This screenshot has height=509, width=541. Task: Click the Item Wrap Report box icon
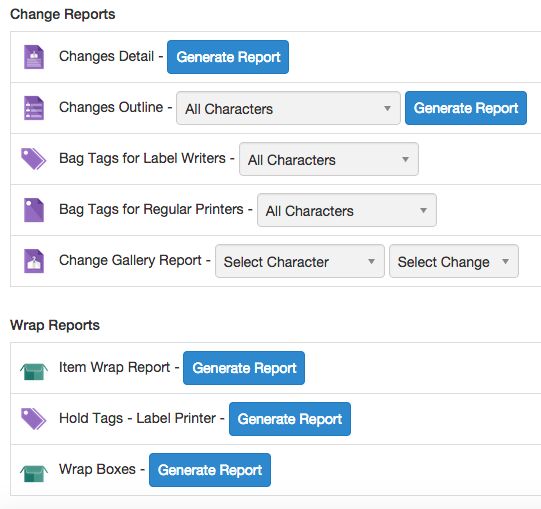(x=34, y=371)
